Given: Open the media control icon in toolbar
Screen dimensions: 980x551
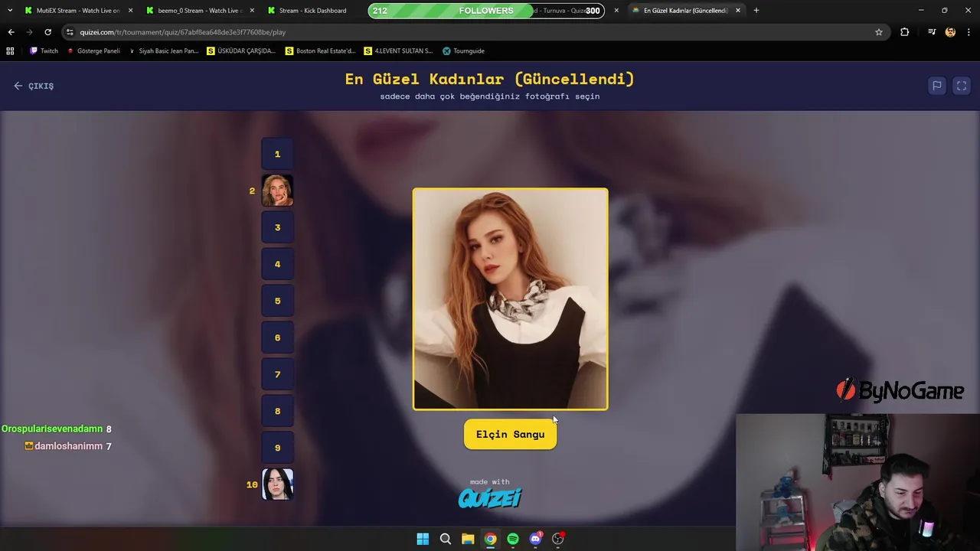Looking at the screenshot, I should 932,32.
